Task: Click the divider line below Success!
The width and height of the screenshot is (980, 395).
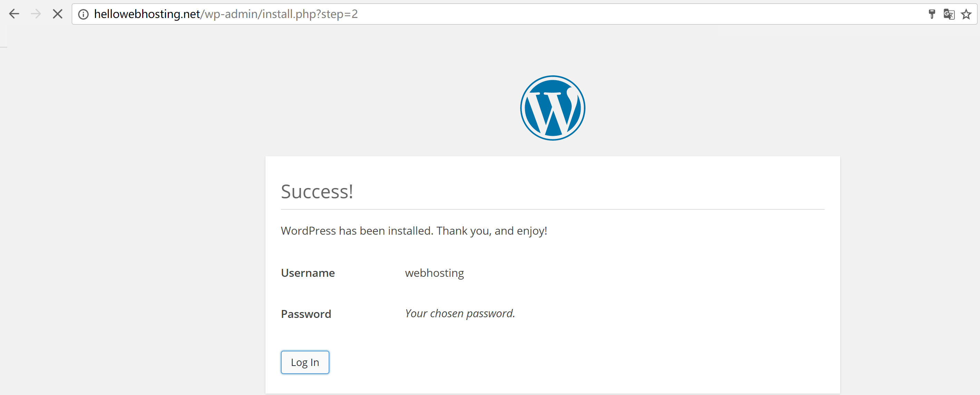Action: click(552, 209)
